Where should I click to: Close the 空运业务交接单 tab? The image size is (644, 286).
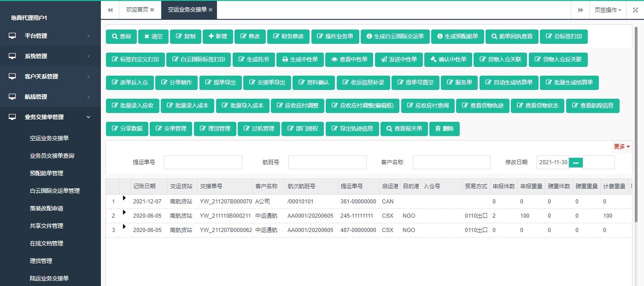point(211,10)
